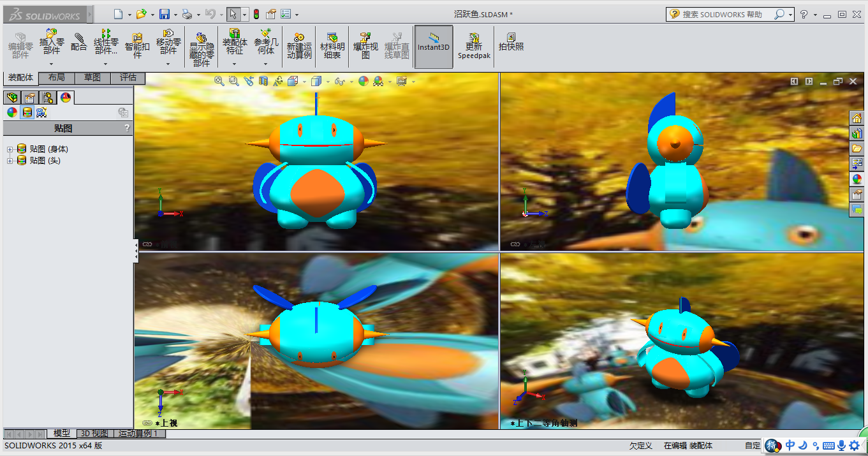Image resolution: width=868 pixels, height=456 pixels.
Task: Open DisplayManager color ball tab
Action: 66,98
